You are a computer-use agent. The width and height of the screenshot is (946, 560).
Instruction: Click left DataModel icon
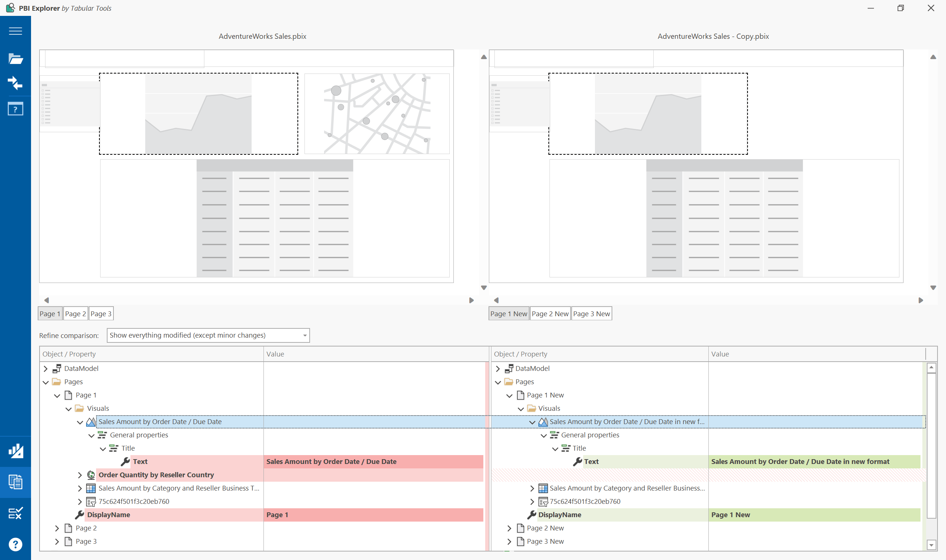pyautogui.click(x=57, y=369)
